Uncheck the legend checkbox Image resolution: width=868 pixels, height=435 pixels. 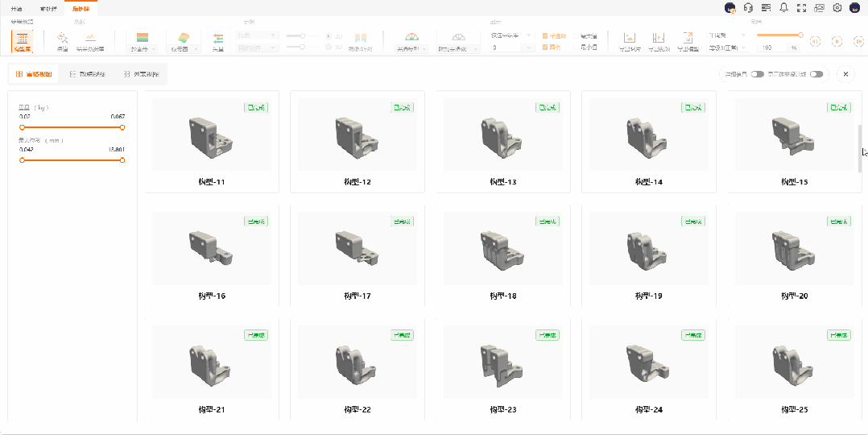point(545,48)
